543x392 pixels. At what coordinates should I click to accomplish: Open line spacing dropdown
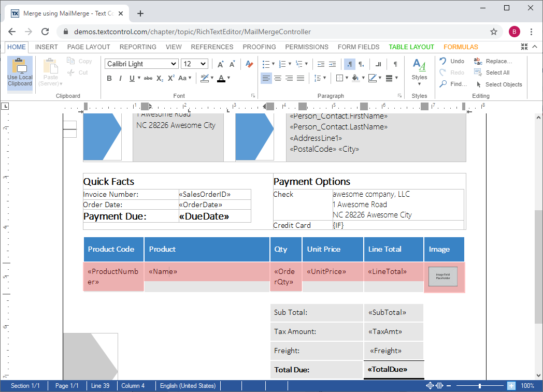point(320,78)
